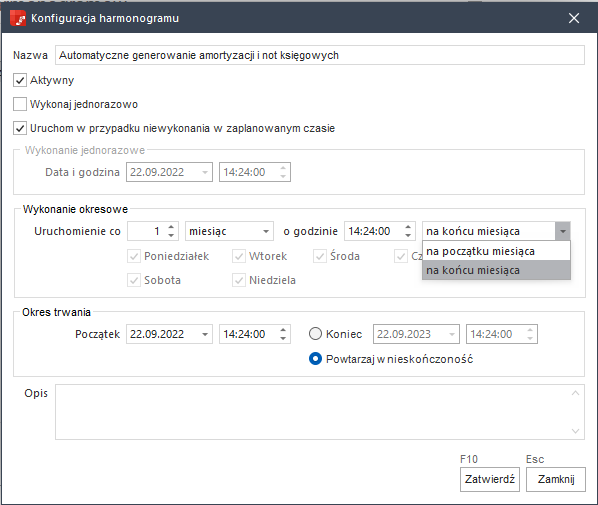This screenshot has height=505, width=598.
Task: Toggle 'Uruchom w przypadku niewykonania' checkbox
Action: (20, 128)
